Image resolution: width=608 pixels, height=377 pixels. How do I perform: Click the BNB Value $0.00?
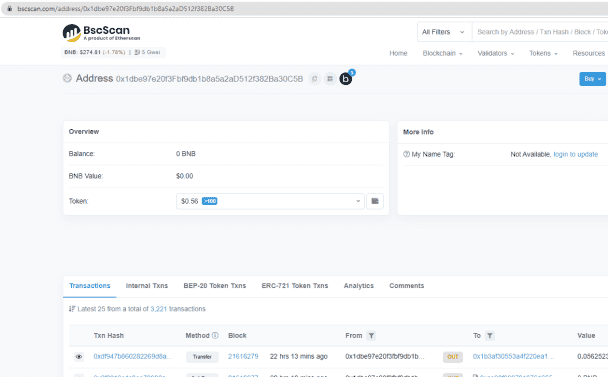185,176
